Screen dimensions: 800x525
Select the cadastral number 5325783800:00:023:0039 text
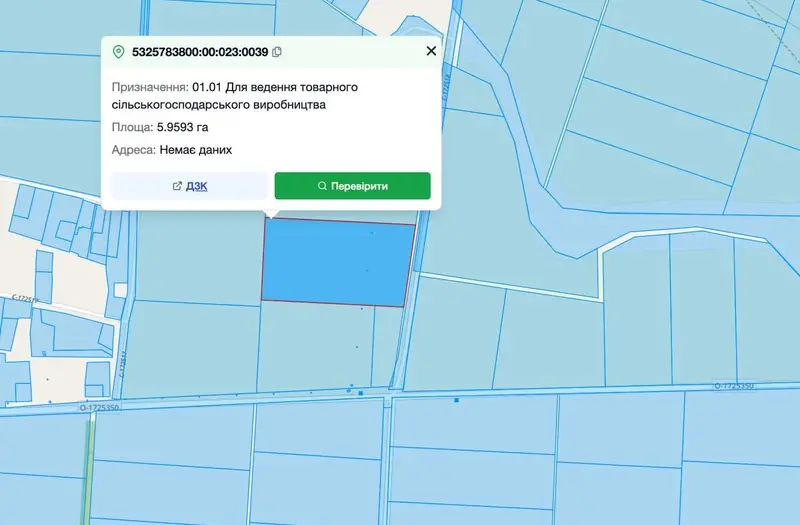[x=200, y=52]
